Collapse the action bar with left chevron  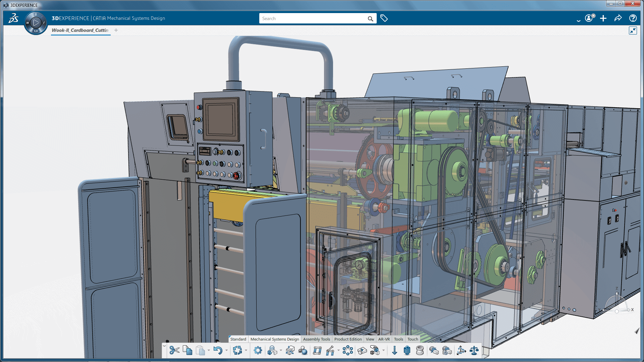[164, 346]
